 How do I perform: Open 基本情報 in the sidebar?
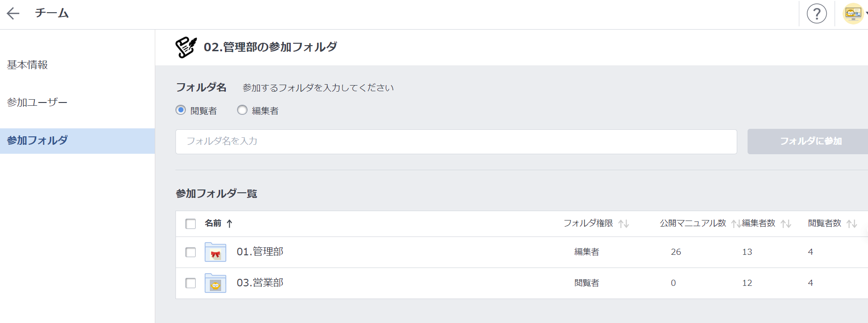(28, 65)
